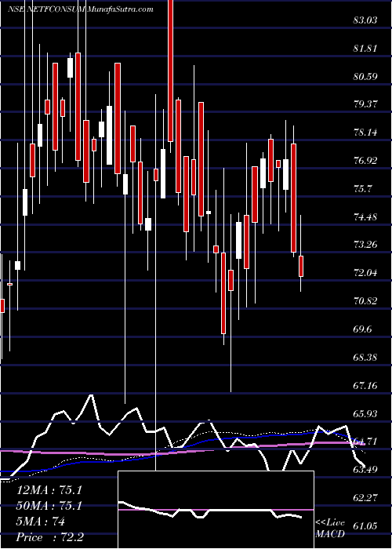Click the 74.48 price axis label
Viewport: 392px width, 549px height.
click(365, 216)
